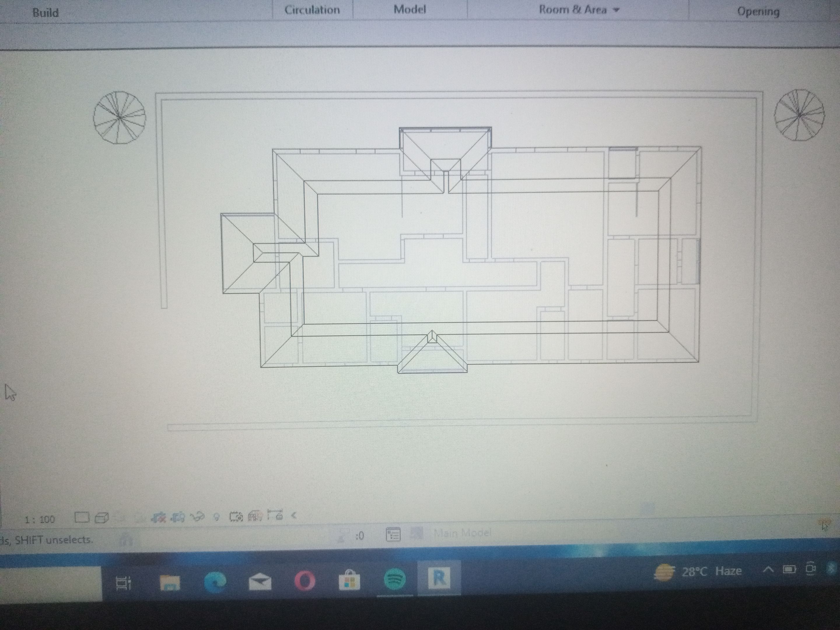The height and width of the screenshot is (630, 840).
Task: Toggle Show Crop Region icon
Action: (x=178, y=517)
